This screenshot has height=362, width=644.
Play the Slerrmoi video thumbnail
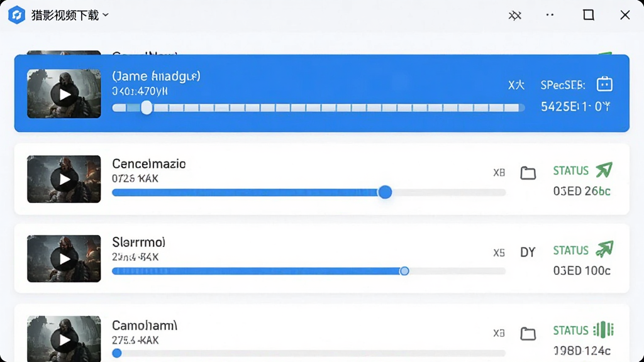pyautogui.click(x=64, y=258)
